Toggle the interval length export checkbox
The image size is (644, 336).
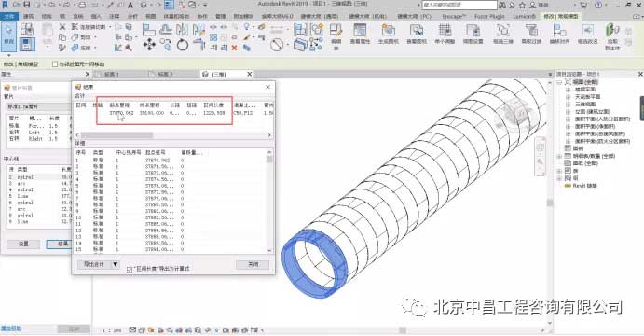(130, 270)
